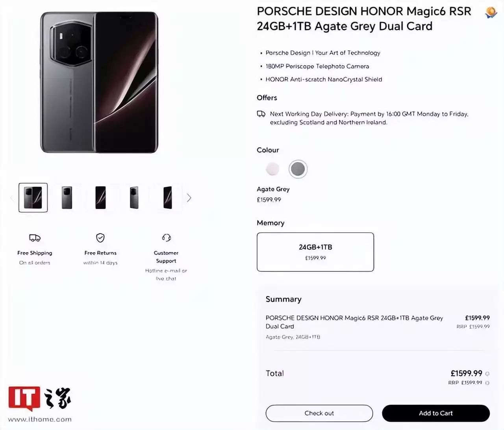Click the Check out button
The image size is (504, 430).
click(319, 413)
